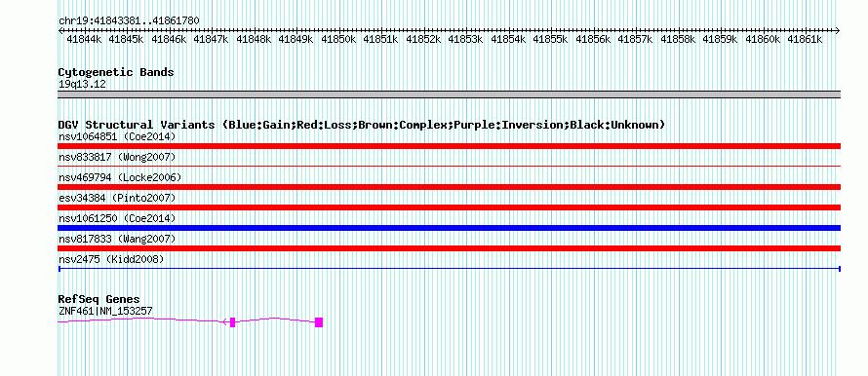The height and width of the screenshot is (376, 868).
Task: Click the red bar for esv34384
Action: coord(449,207)
